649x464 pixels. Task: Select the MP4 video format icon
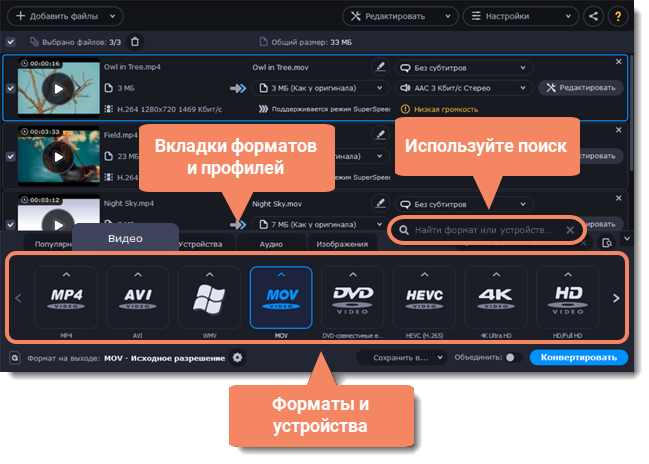(65, 297)
